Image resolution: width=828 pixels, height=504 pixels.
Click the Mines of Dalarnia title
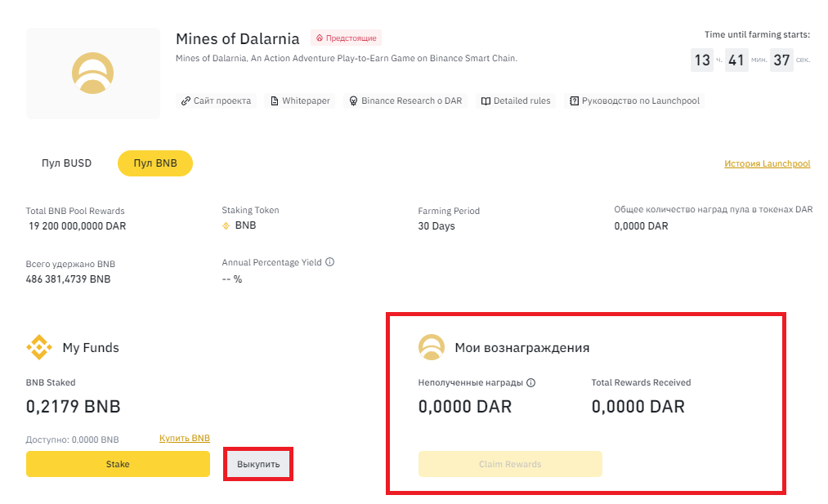(x=238, y=38)
